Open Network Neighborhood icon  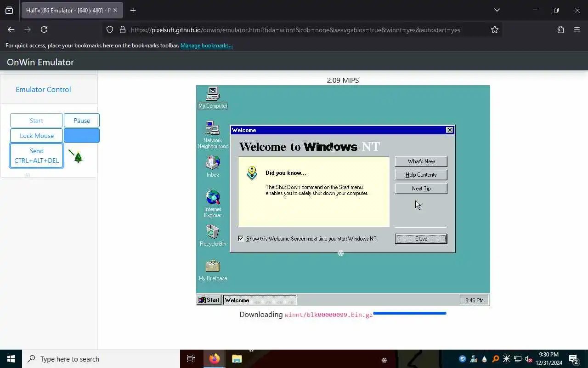point(213,134)
